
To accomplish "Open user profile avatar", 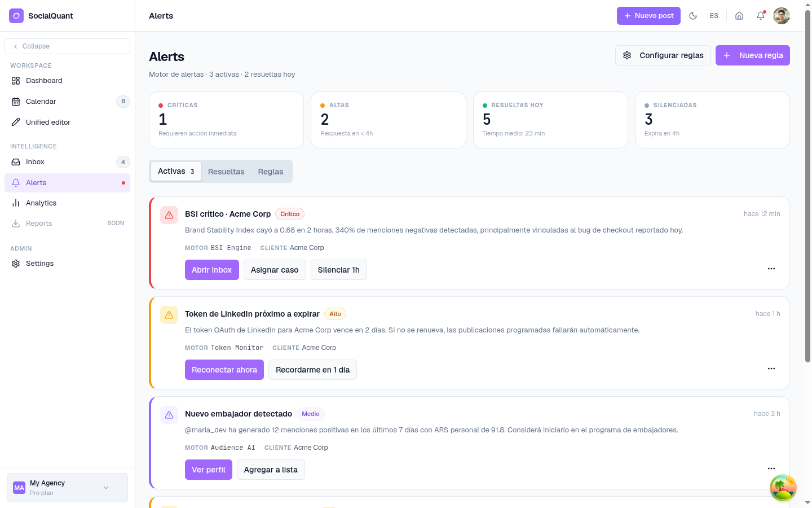I will (782, 16).
